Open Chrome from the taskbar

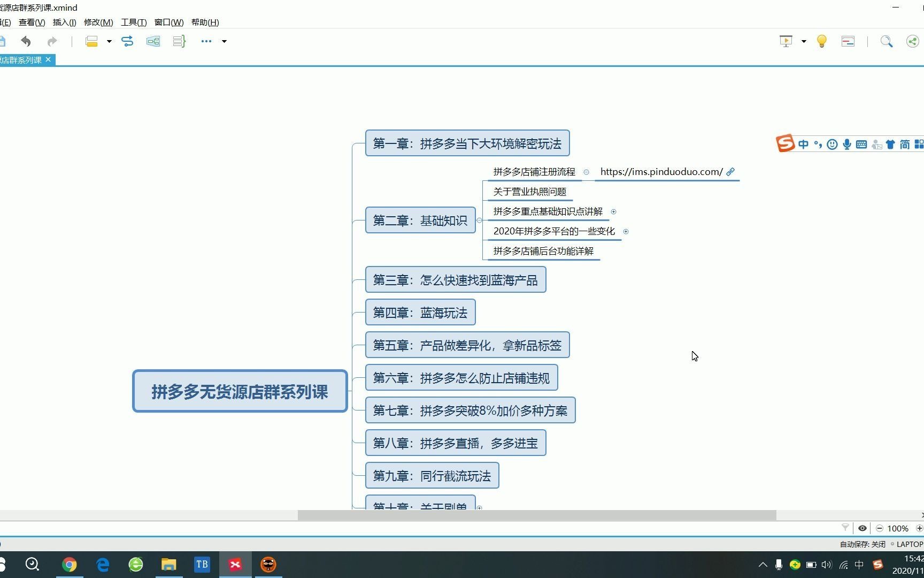(70, 565)
